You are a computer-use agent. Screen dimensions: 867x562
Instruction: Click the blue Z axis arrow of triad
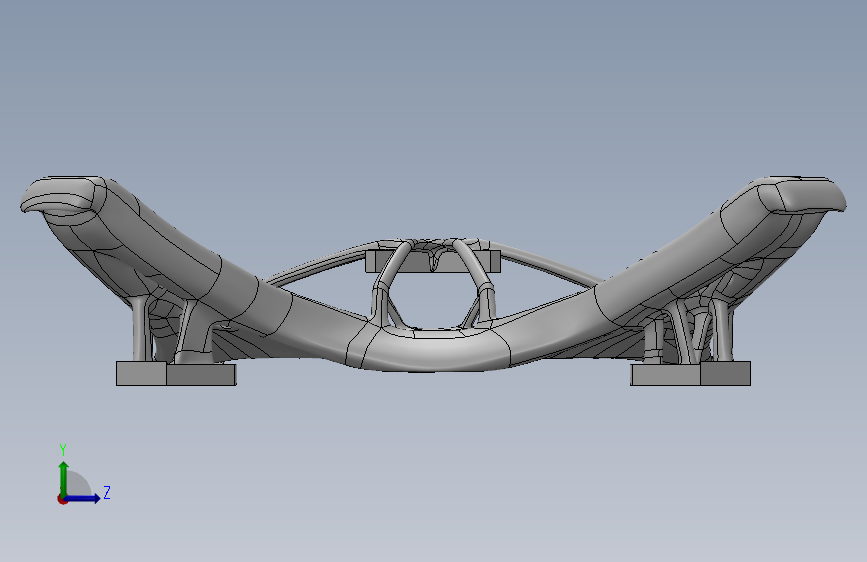[x=83, y=498]
